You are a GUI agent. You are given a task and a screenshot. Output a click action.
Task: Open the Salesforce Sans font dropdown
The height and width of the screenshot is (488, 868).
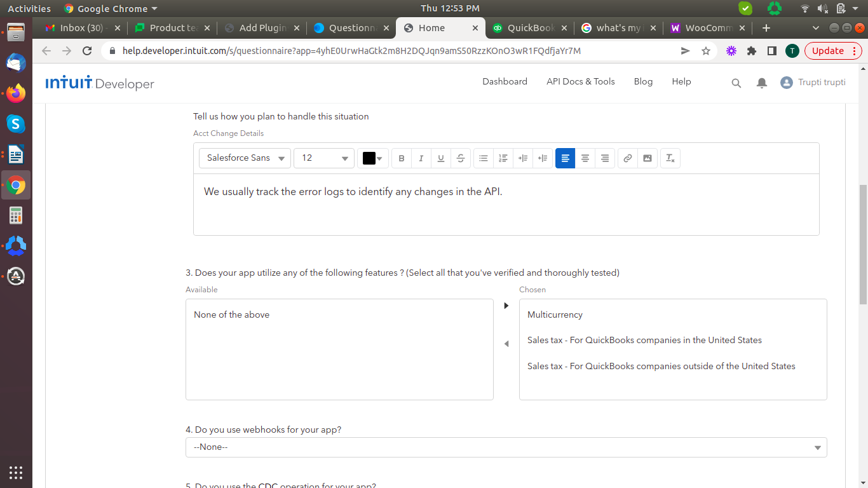tap(245, 158)
